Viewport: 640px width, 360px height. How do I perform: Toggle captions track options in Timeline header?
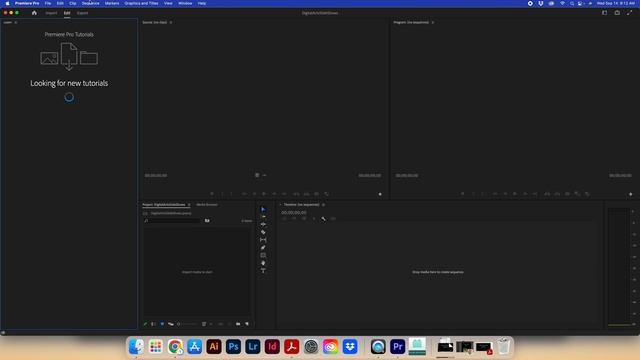click(333, 219)
